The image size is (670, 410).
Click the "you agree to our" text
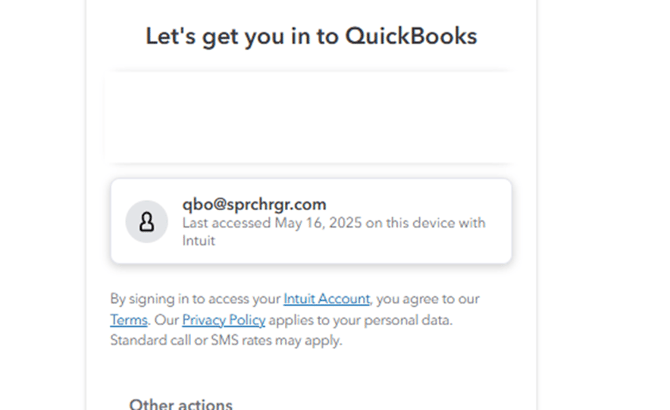[428, 299]
